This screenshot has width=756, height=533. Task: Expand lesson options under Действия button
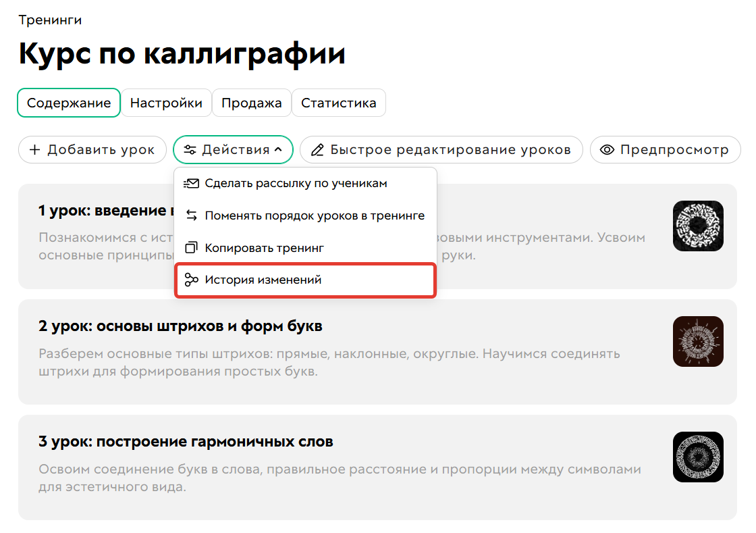click(233, 149)
